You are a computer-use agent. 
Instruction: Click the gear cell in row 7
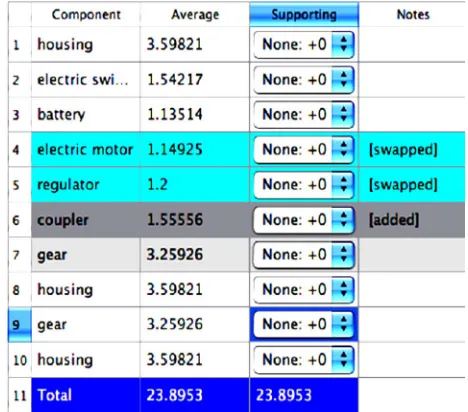click(86, 255)
